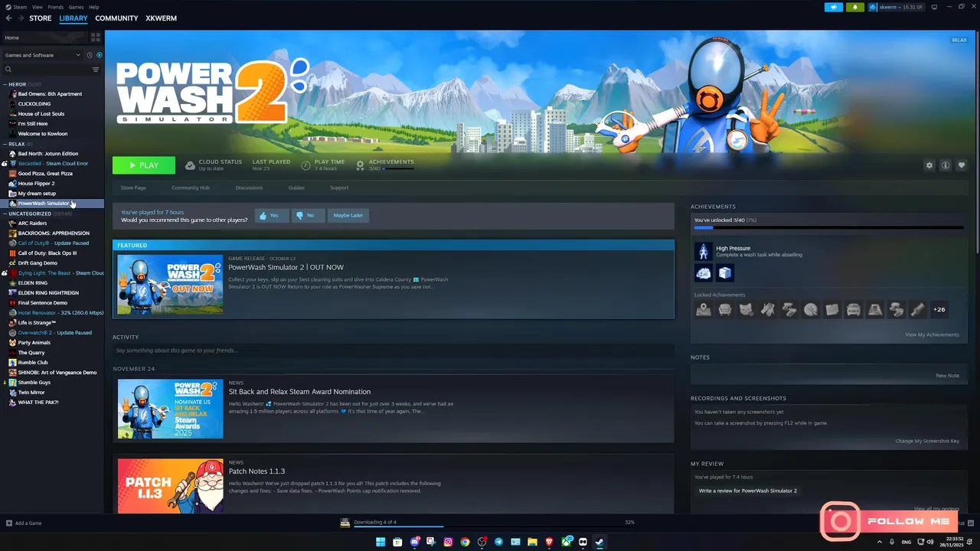
Task: Open Brave browser from the taskbar
Action: pos(549,542)
